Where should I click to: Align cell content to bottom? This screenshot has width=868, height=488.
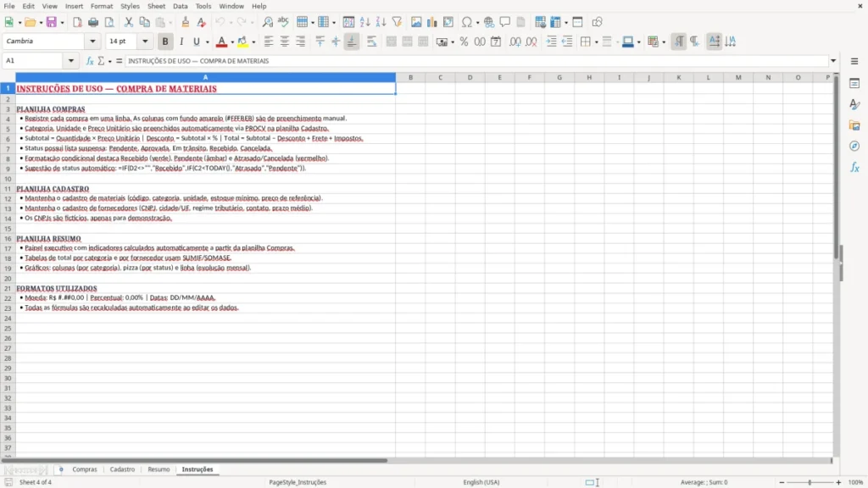pos(352,42)
